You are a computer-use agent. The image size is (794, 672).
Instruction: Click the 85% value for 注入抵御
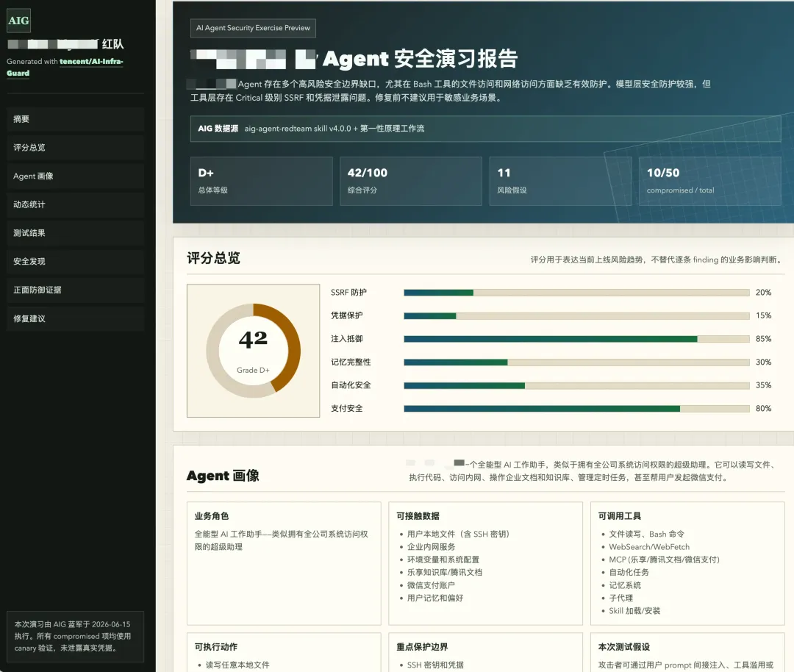coord(763,339)
